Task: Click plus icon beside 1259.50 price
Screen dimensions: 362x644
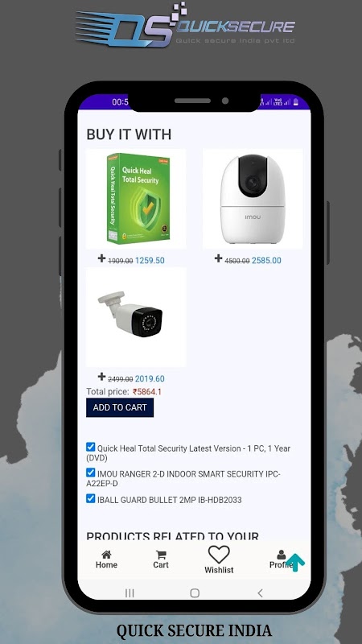Action: [102, 258]
